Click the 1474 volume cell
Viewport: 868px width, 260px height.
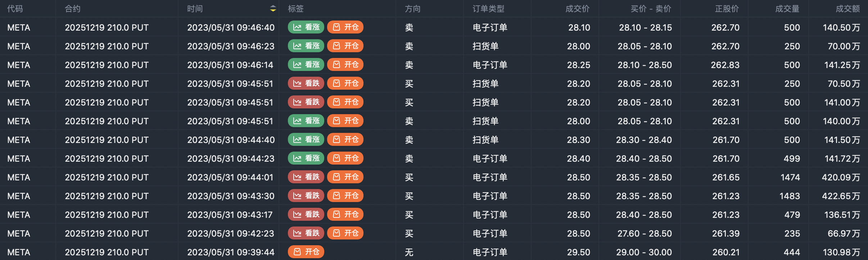tap(790, 177)
